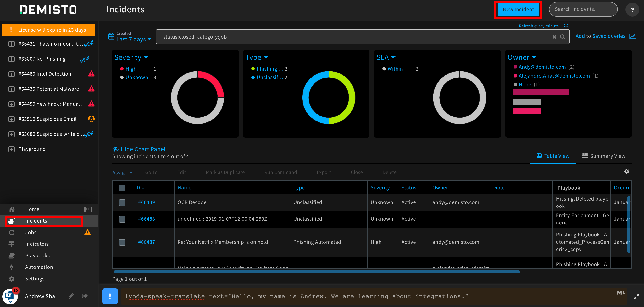Image resolution: width=644 pixels, height=307 pixels.
Task: Expand the command line editor with arrows icon
Action: click(x=636, y=297)
